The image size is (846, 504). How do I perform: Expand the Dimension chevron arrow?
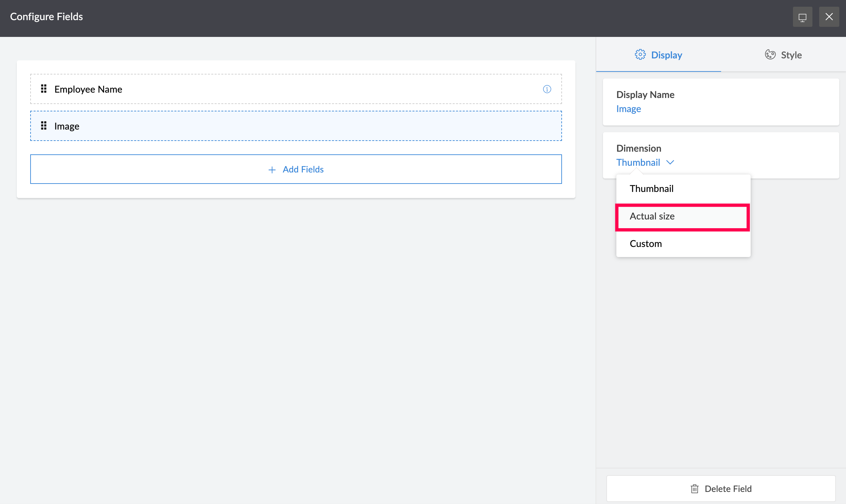coord(670,162)
